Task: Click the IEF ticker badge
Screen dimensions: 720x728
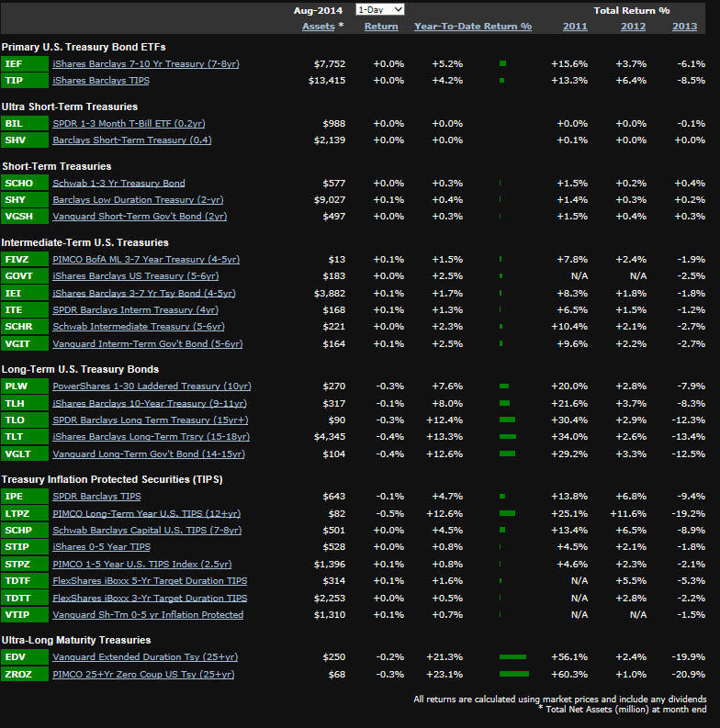Action: point(24,64)
